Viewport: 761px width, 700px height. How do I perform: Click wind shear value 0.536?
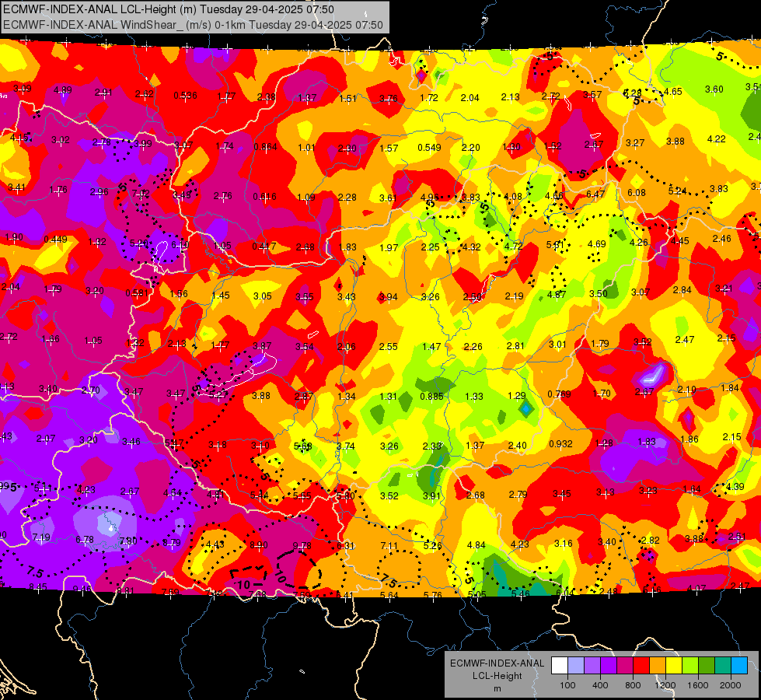coord(186,95)
